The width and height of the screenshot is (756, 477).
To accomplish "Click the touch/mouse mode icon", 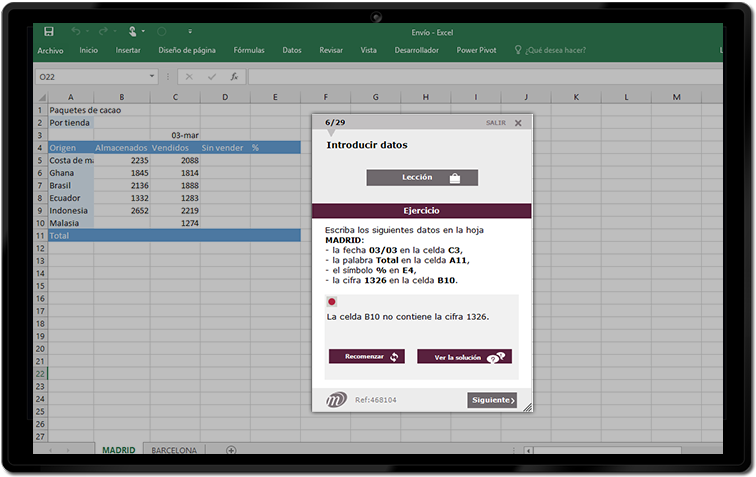I will click(x=131, y=32).
